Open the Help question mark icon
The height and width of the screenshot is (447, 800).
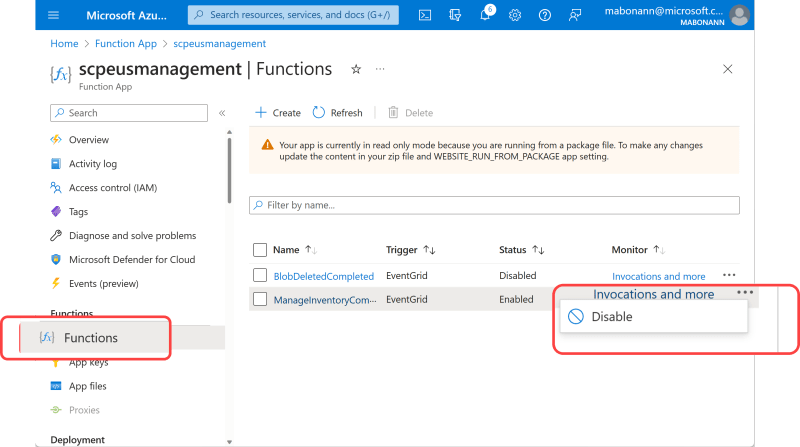point(545,15)
